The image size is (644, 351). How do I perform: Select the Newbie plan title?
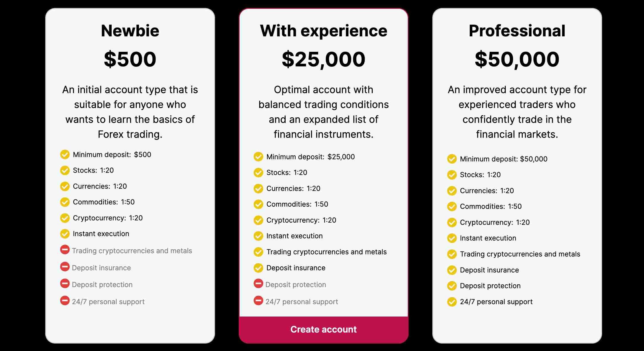[x=130, y=31]
